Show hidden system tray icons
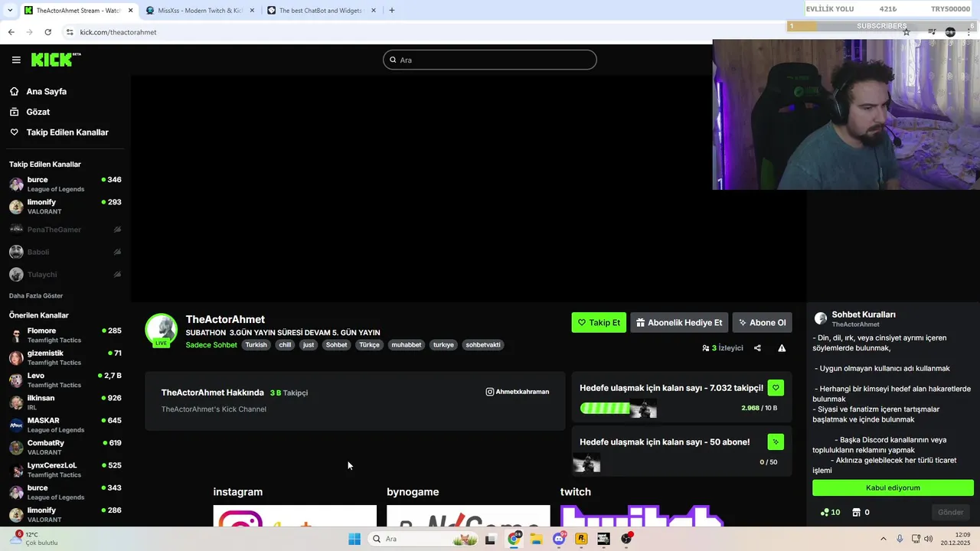 (x=883, y=539)
